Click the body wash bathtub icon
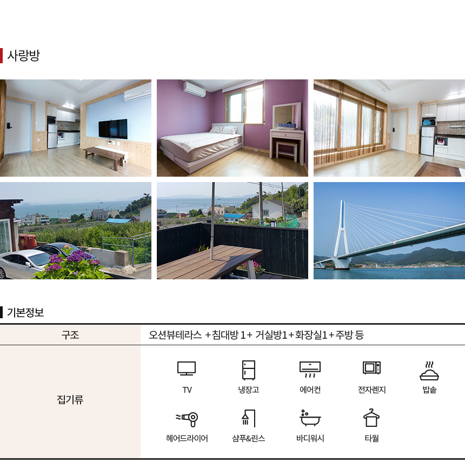The width and height of the screenshot is (465, 476). [310, 418]
